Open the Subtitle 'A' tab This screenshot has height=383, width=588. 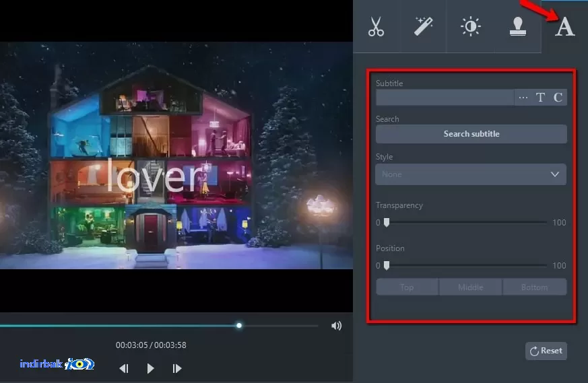(564, 27)
